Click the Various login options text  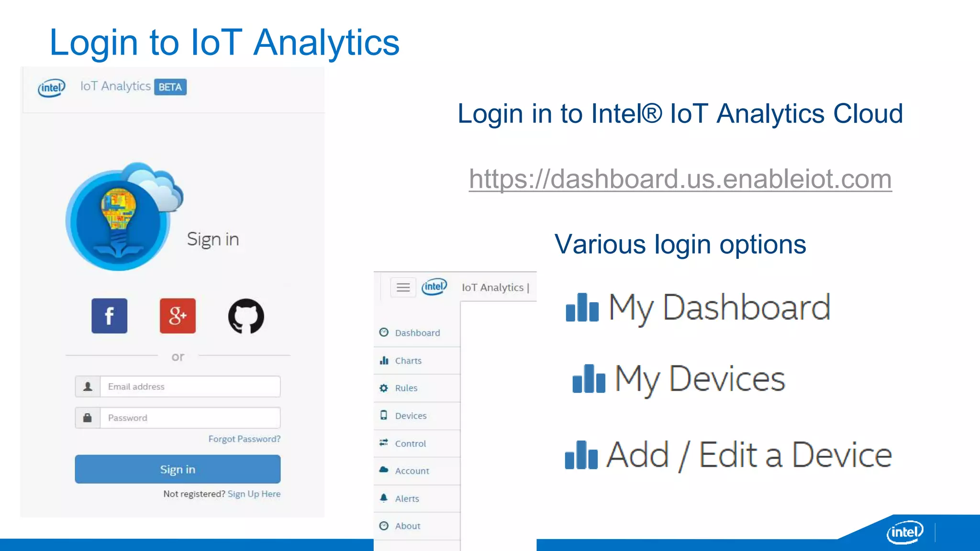click(680, 245)
